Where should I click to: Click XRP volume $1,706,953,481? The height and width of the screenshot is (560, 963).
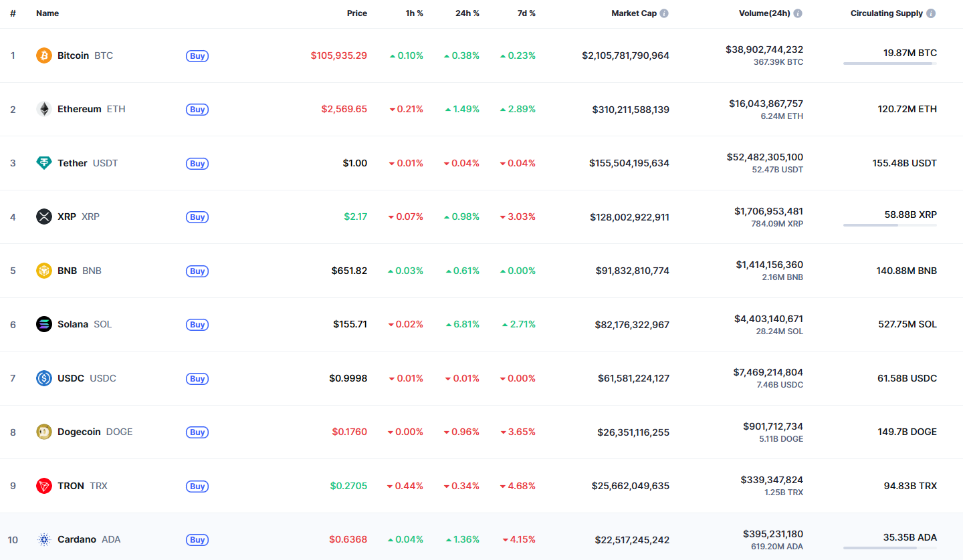tap(769, 211)
